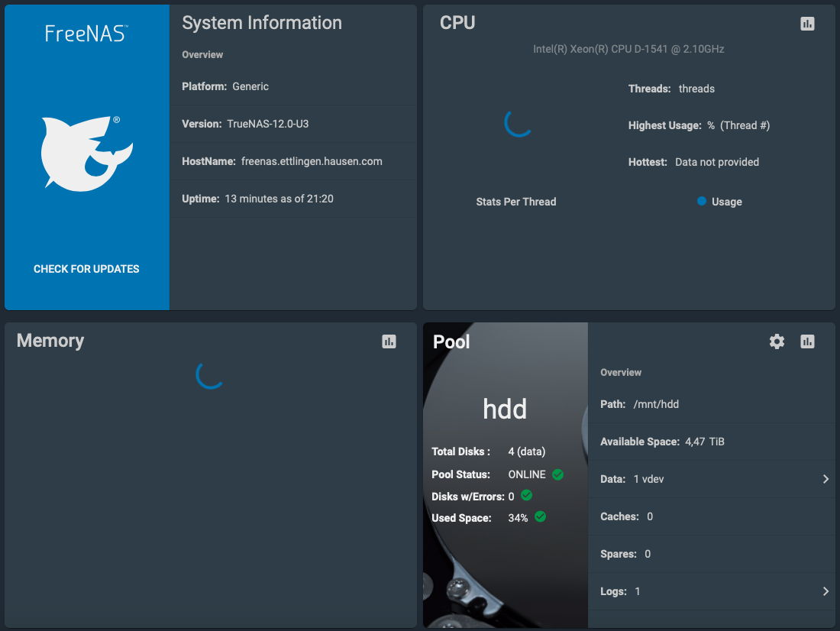The width and height of the screenshot is (840, 631).
Task: Select the Caches row in Pool overview
Action: click(710, 516)
